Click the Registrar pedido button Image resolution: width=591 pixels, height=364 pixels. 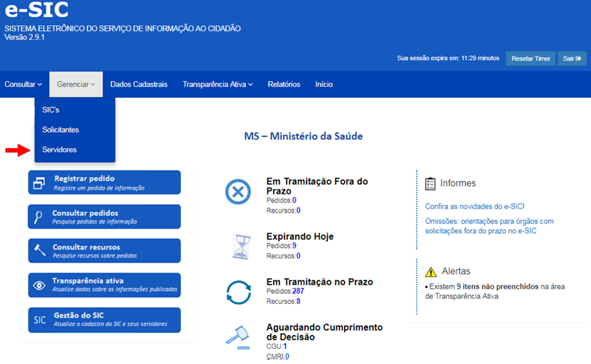[105, 182]
